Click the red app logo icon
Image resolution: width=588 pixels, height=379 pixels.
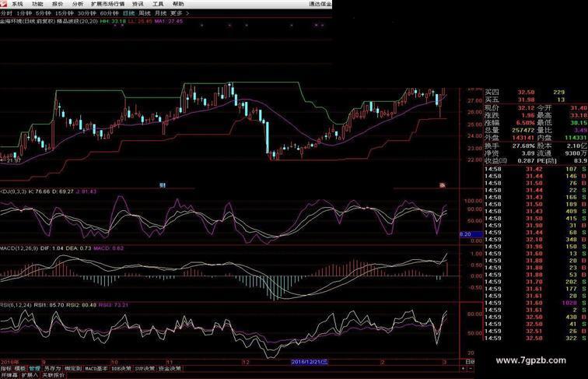pos(3,3)
